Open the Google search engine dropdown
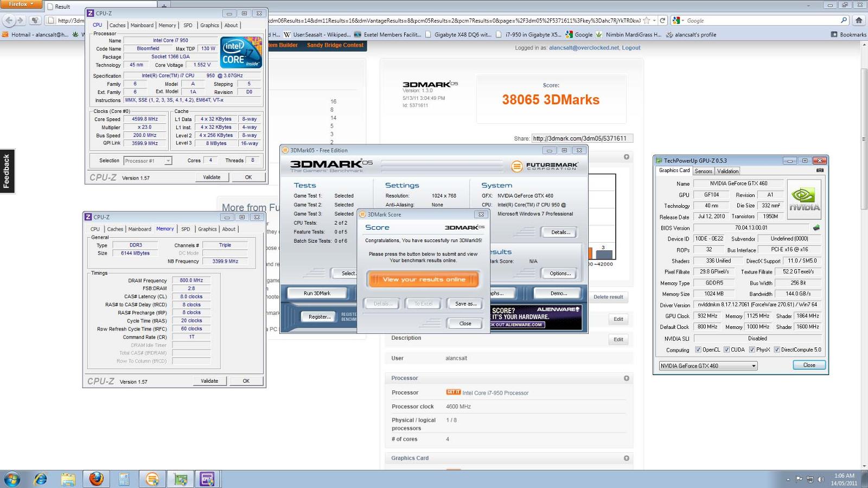The image size is (868, 488). pos(679,21)
